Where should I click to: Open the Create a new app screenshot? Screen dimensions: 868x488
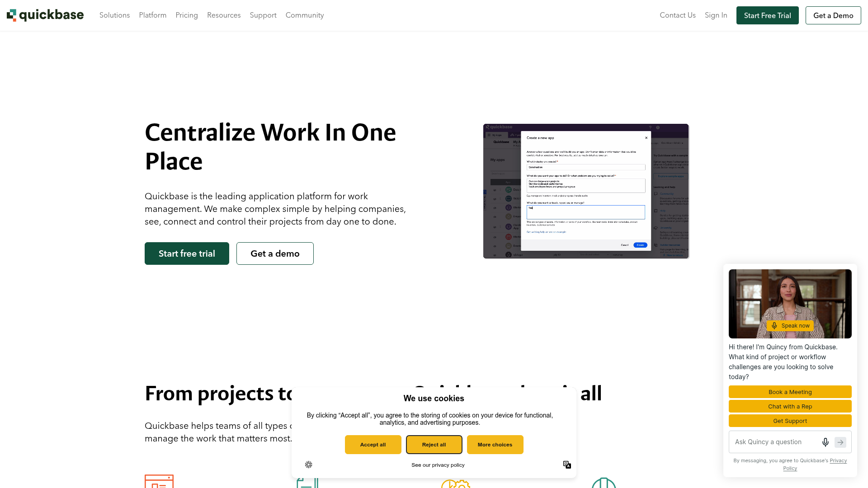click(586, 191)
